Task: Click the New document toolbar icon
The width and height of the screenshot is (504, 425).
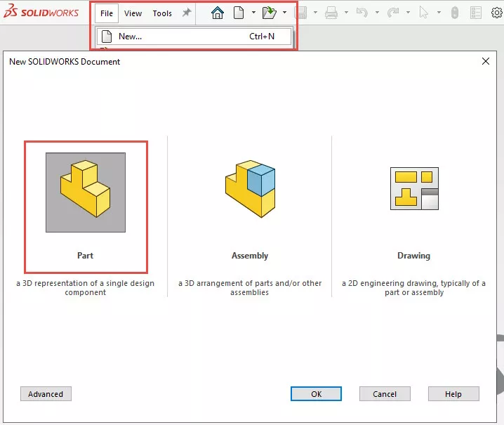Action: click(239, 13)
